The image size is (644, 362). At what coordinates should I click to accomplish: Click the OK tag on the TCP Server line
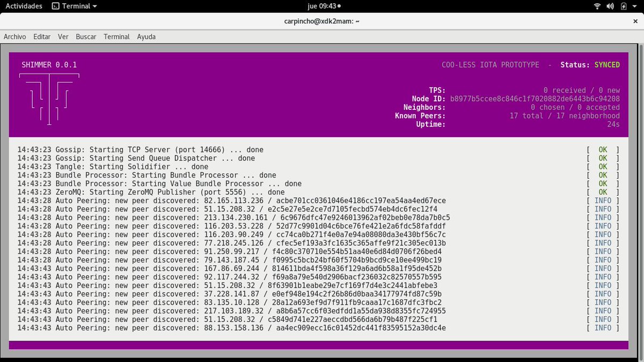click(x=603, y=150)
